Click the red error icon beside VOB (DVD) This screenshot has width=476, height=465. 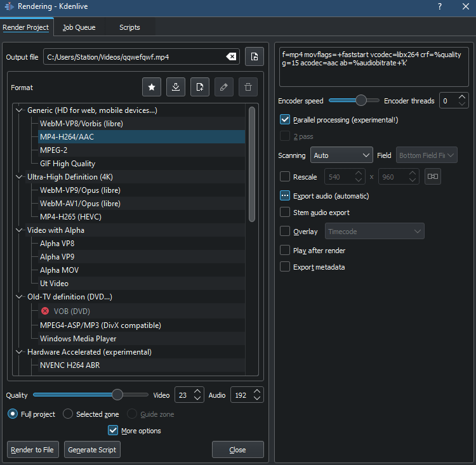[45, 311]
